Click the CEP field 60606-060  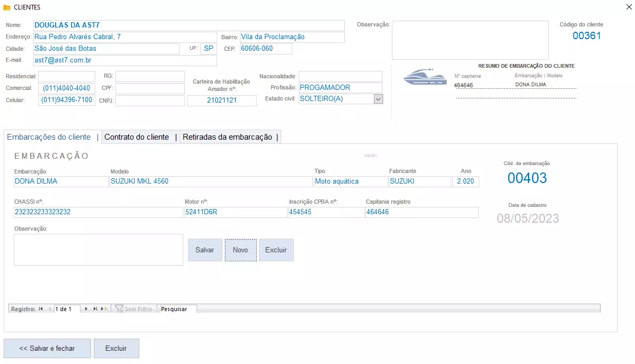(266, 49)
